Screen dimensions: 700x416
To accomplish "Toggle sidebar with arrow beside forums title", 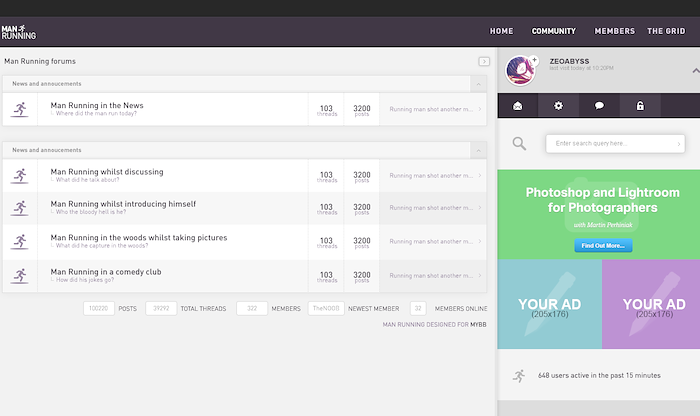I will point(484,61).
